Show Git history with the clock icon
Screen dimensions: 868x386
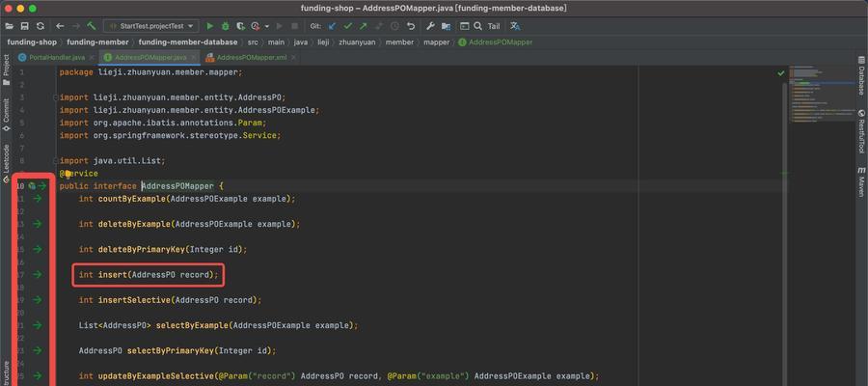pos(394,26)
